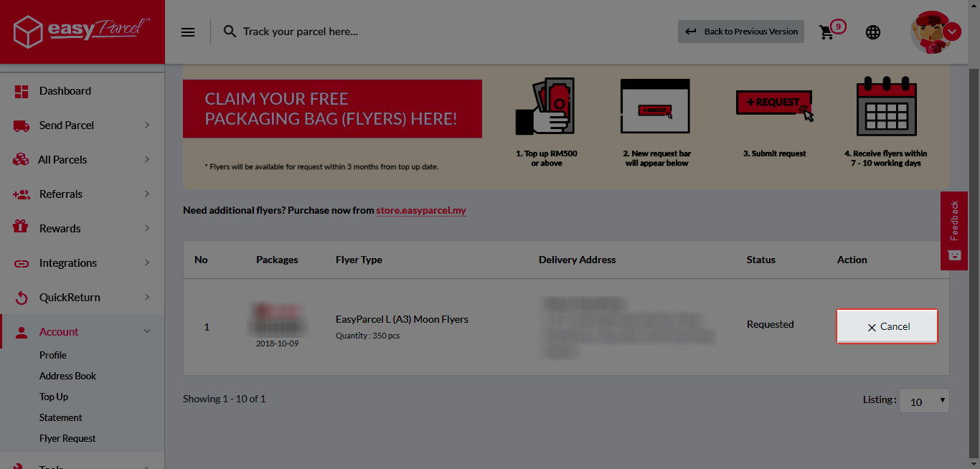Open Statement submenu item
980x469 pixels.
click(x=61, y=417)
